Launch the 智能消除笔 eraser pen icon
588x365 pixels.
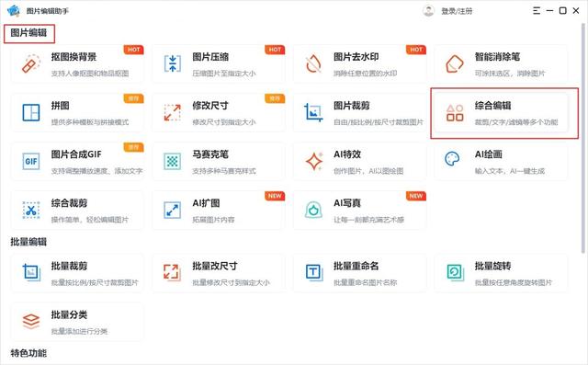point(455,63)
